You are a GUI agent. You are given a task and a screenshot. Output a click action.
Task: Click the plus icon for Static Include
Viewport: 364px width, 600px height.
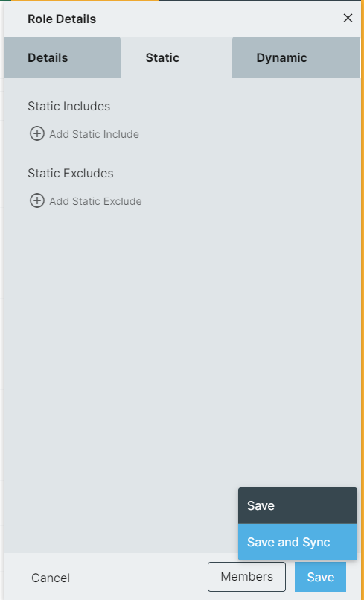(x=37, y=134)
